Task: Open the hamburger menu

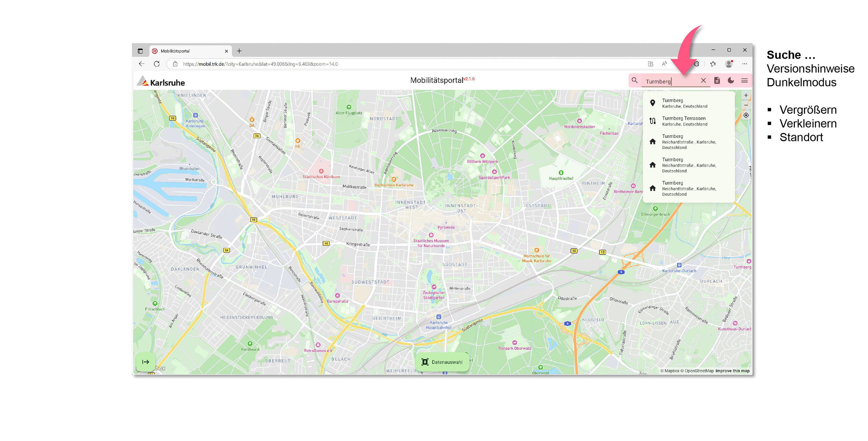Action: click(x=745, y=80)
